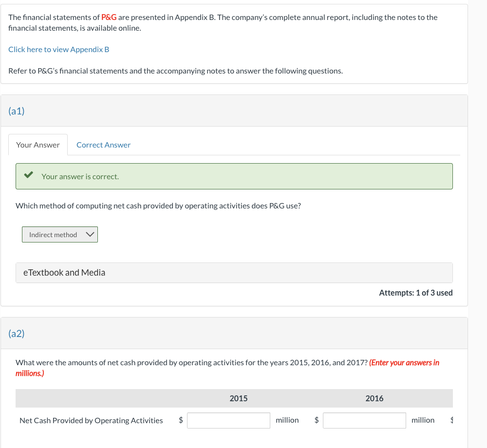Click the green success message banner
487x448 pixels.
[234, 176]
